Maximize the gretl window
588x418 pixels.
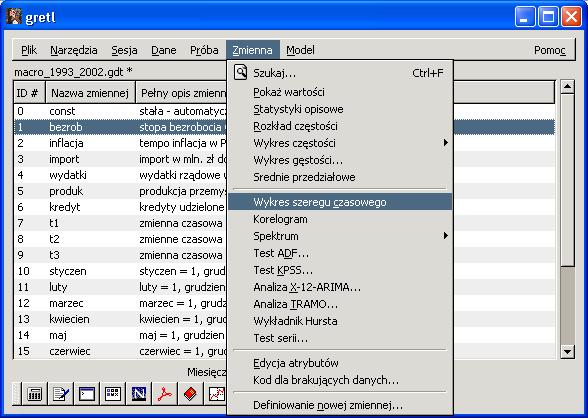pos(548,17)
